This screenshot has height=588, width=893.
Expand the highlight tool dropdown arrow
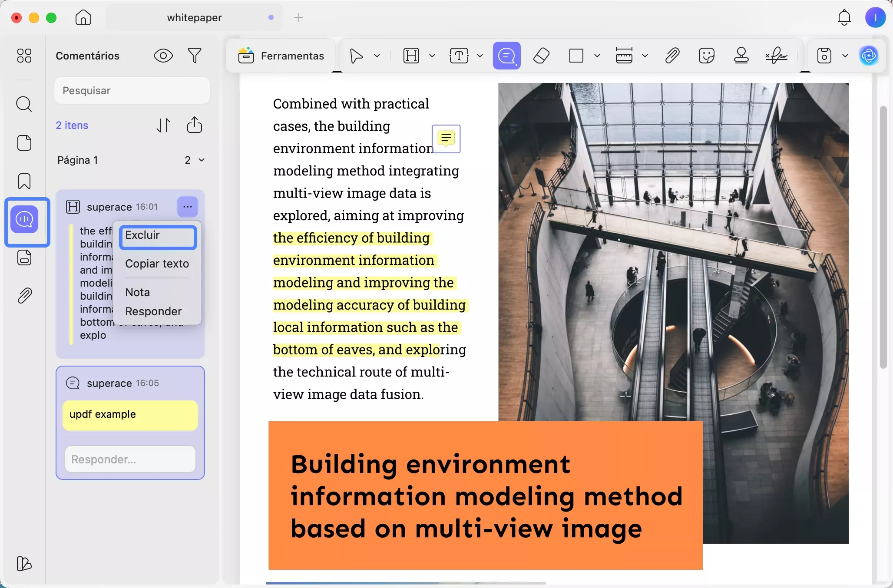pyautogui.click(x=432, y=56)
